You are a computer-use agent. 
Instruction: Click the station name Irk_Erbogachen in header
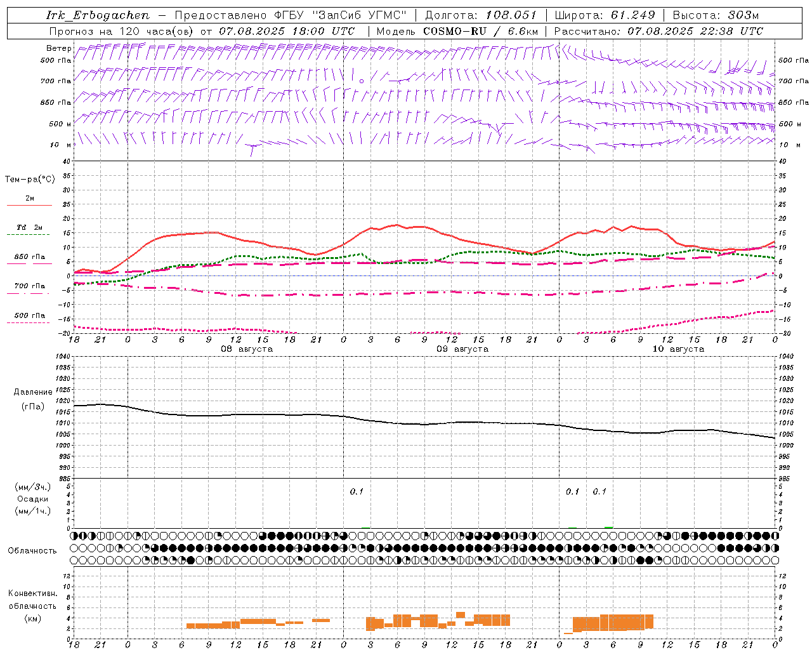click(98, 15)
